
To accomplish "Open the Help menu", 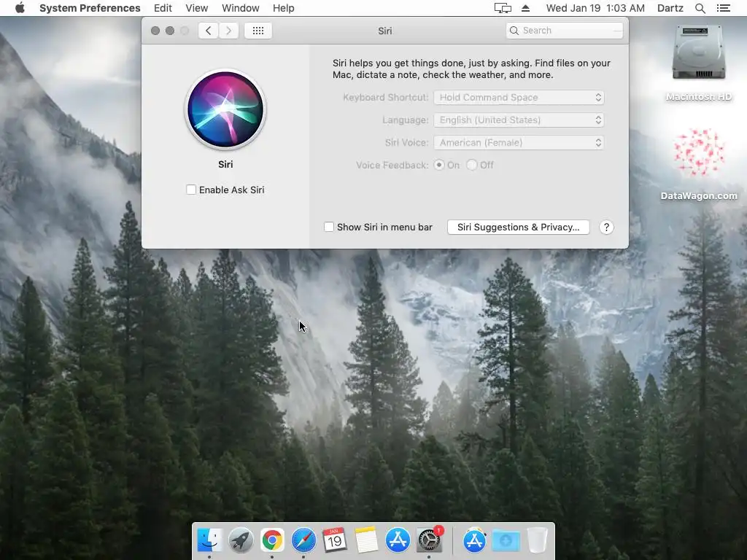I will tap(284, 8).
